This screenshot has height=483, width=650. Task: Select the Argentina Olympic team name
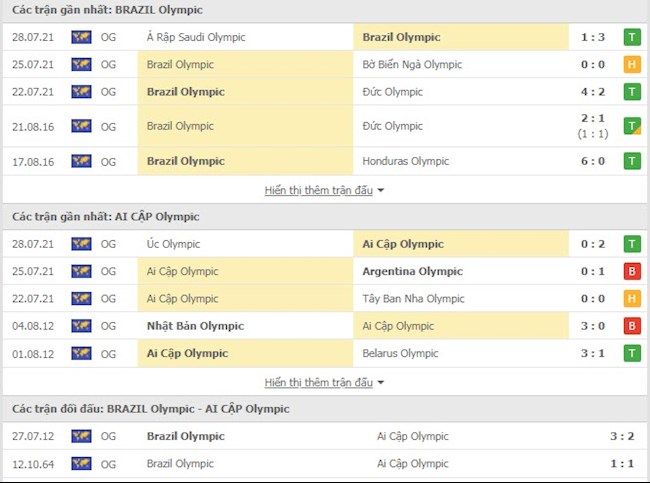412,271
